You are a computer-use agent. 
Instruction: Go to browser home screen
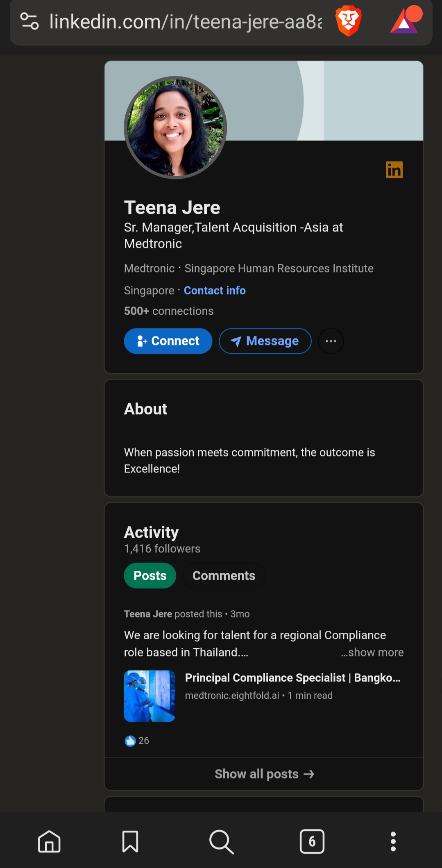49,842
